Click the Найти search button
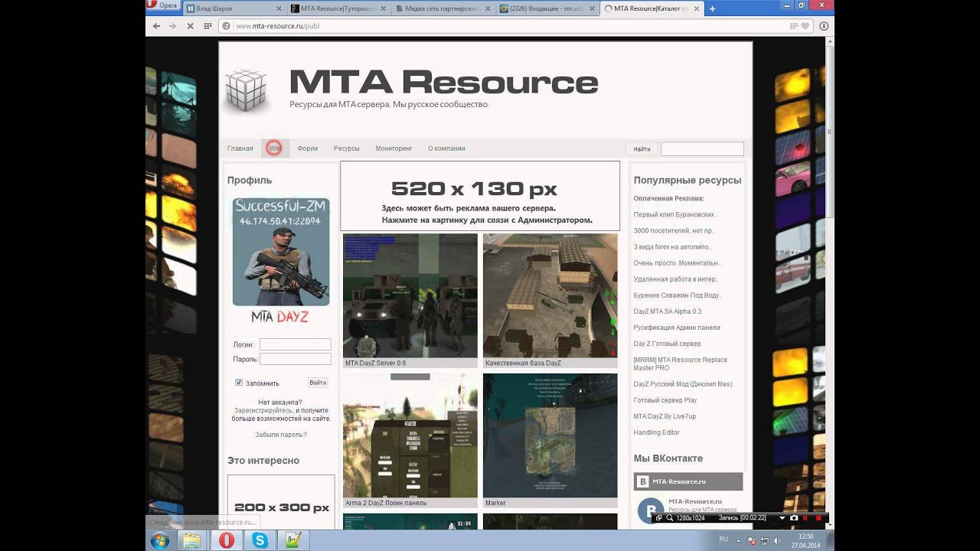Image resolution: width=980 pixels, height=551 pixels. coord(642,149)
